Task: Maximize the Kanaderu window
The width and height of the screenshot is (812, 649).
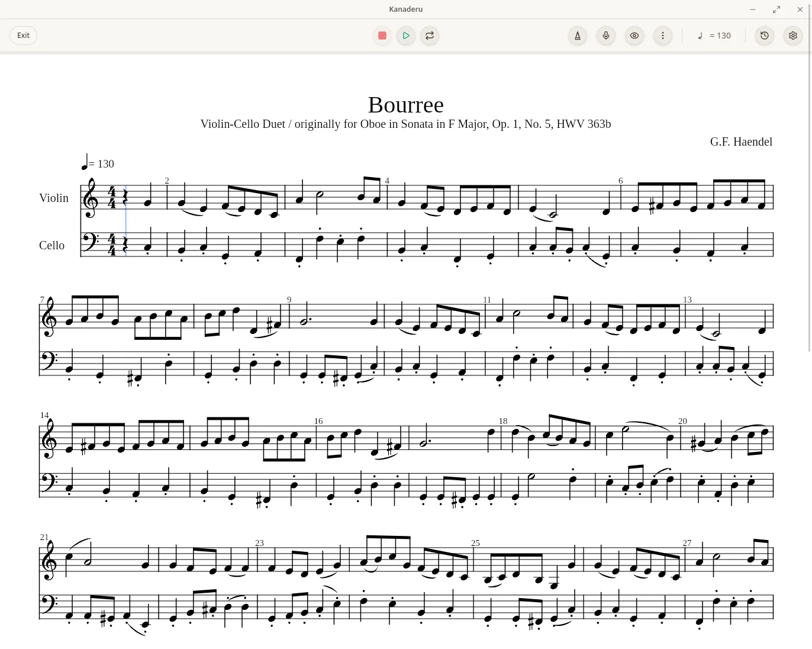Action: pos(776,9)
